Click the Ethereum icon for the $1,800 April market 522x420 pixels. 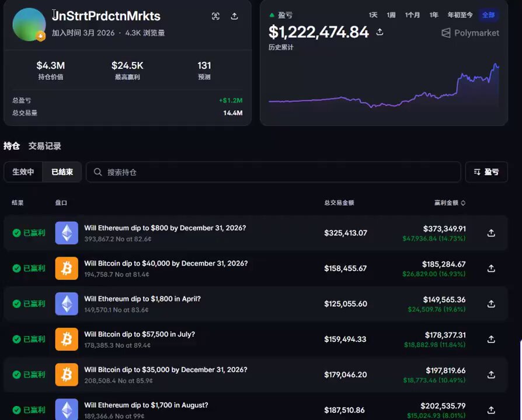tap(67, 303)
